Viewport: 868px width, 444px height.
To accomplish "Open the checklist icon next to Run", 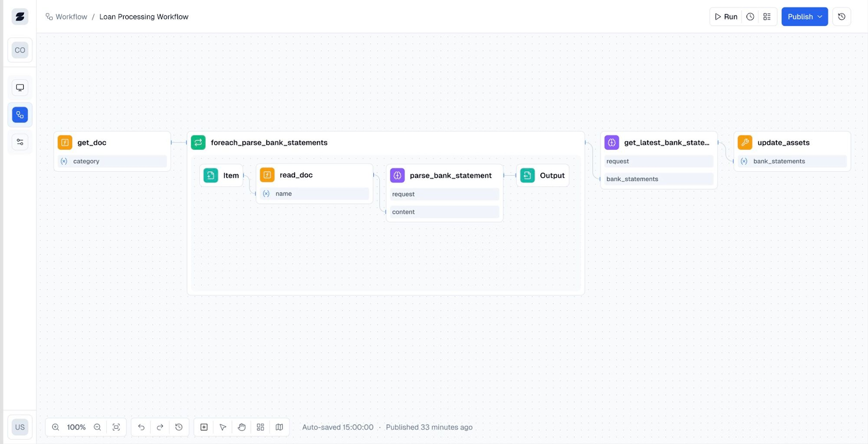I will (x=767, y=17).
